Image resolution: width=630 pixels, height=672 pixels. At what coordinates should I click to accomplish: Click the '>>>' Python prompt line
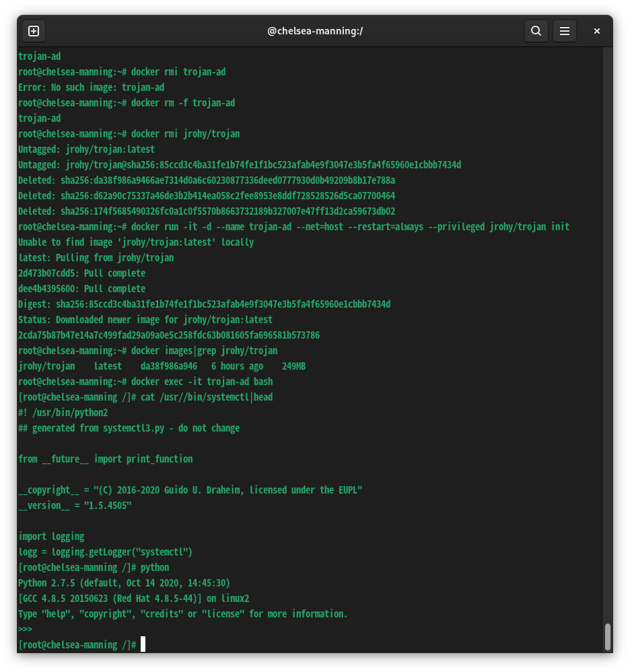(26, 629)
